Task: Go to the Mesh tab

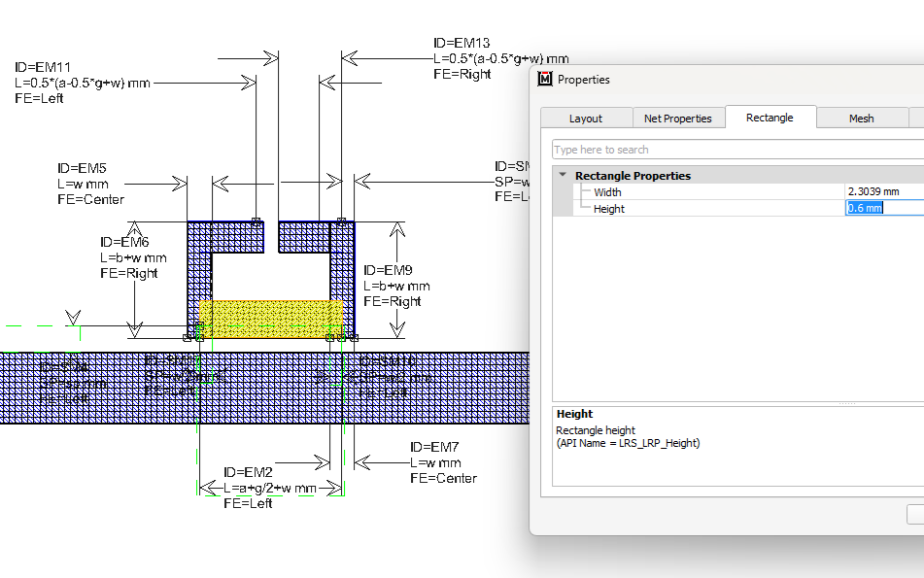Action: point(862,119)
